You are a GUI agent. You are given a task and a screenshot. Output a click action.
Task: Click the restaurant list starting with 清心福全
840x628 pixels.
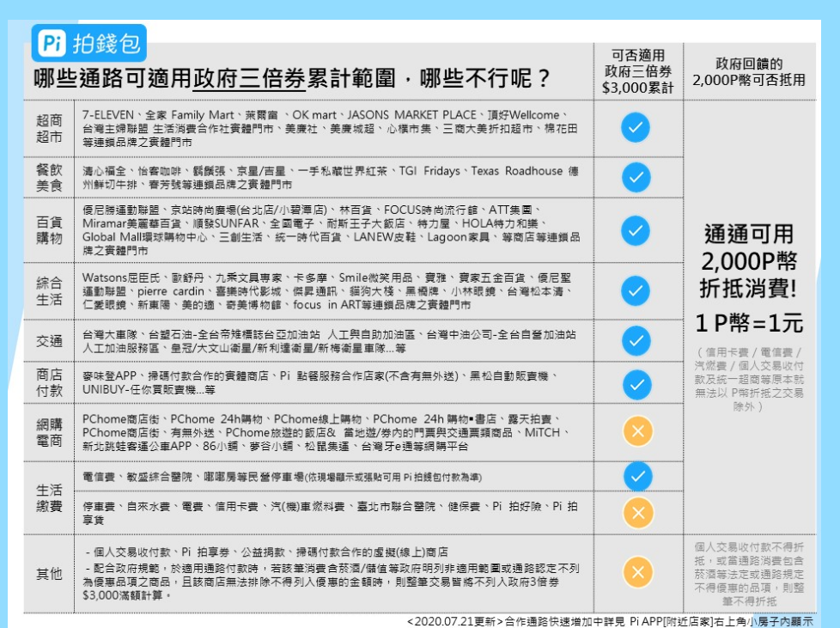330,178
